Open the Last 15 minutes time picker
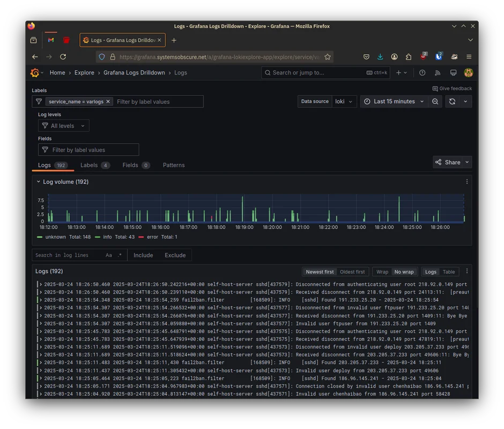The width and height of the screenshot is (504, 429). pyautogui.click(x=394, y=101)
